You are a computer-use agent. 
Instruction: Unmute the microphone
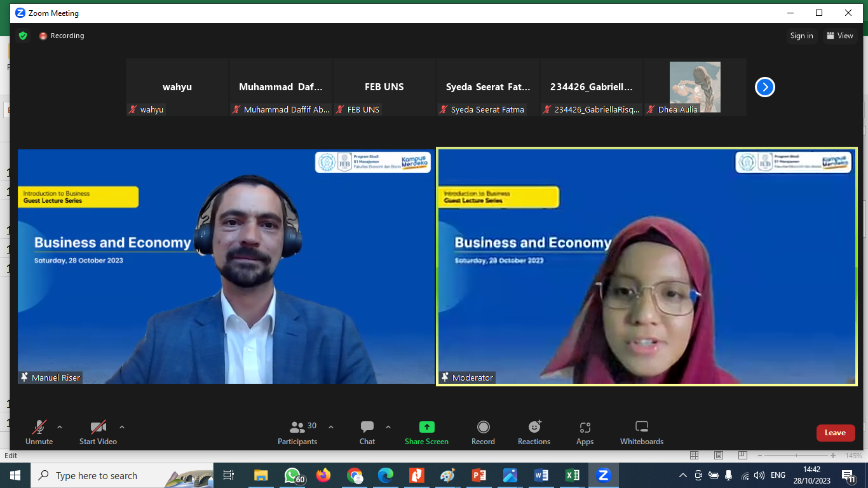(39, 433)
